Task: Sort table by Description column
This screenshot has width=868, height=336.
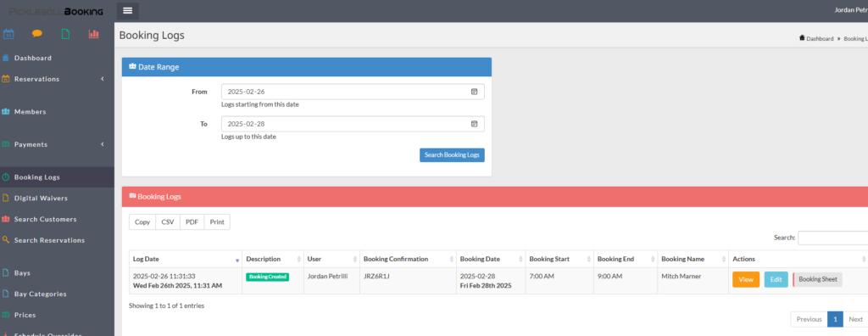Action: pyautogui.click(x=272, y=259)
